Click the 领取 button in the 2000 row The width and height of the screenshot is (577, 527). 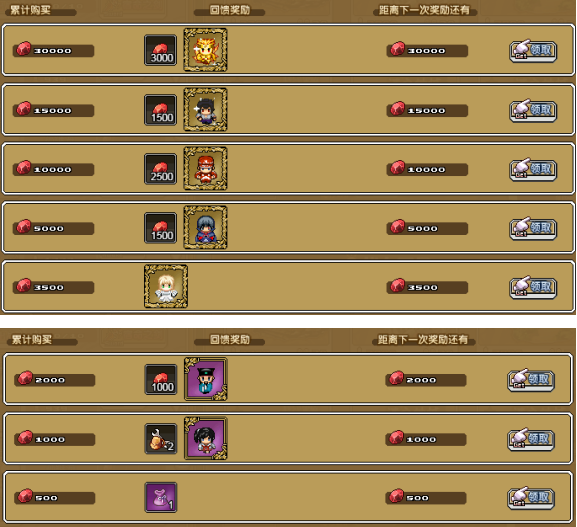[x=531, y=380]
